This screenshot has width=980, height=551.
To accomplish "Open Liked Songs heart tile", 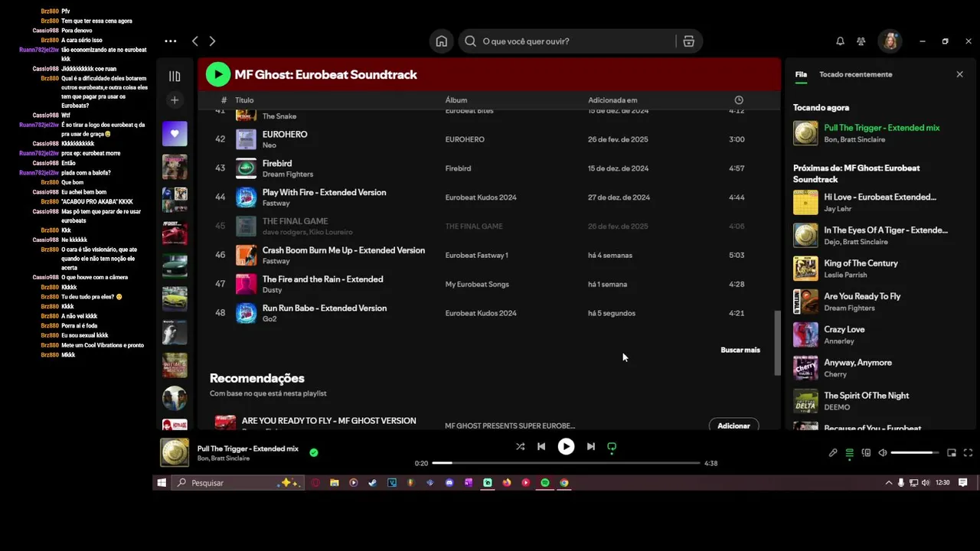I will [x=175, y=134].
